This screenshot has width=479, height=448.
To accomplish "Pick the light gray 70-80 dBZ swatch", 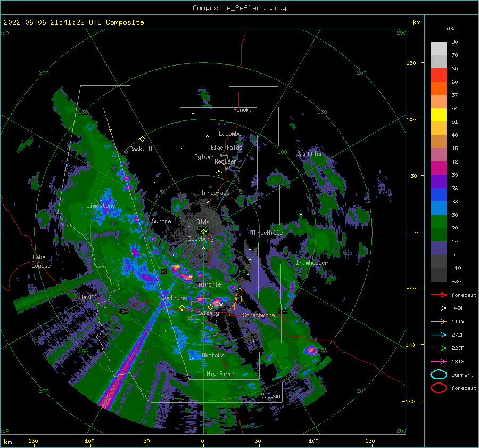I will click(x=439, y=48).
